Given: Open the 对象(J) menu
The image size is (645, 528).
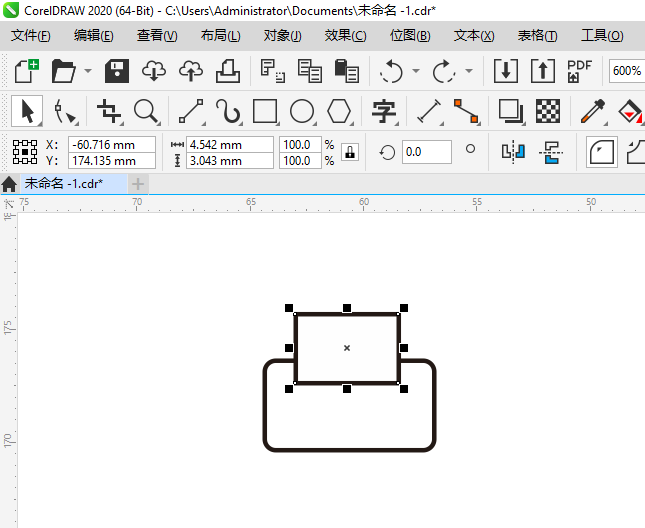Looking at the screenshot, I should click(x=282, y=36).
